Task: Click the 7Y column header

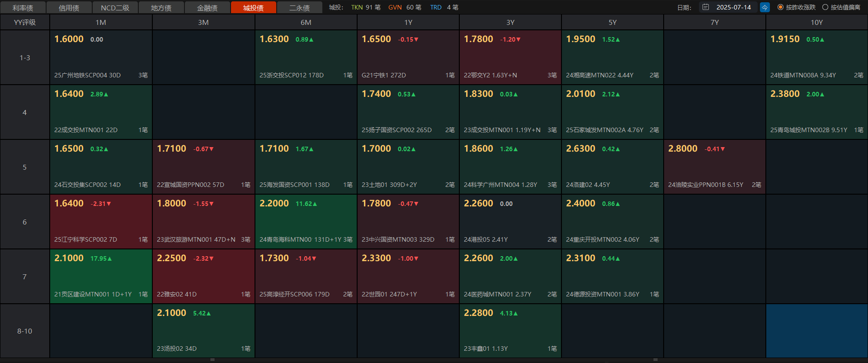Action: click(715, 22)
